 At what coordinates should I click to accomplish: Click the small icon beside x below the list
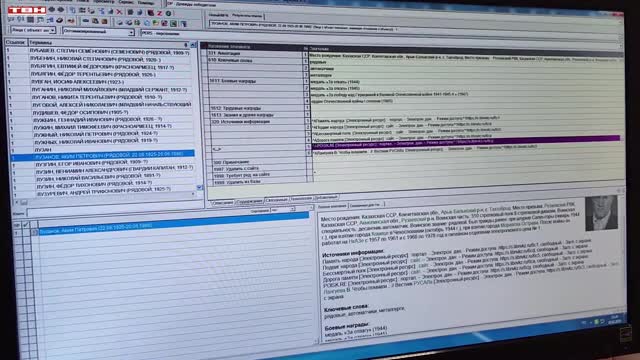click(24, 202)
